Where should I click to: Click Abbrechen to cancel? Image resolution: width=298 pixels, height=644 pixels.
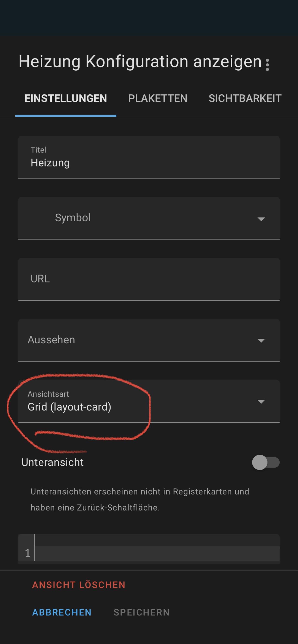coord(62,612)
